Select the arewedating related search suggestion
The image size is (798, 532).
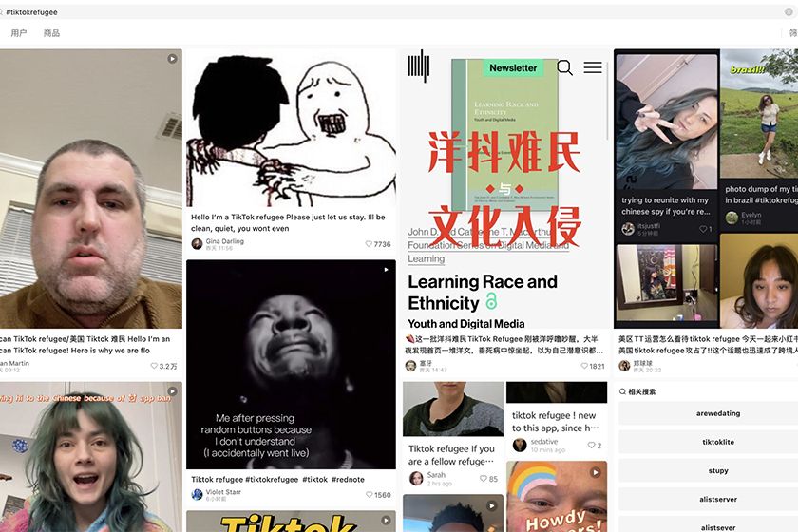point(718,413)
